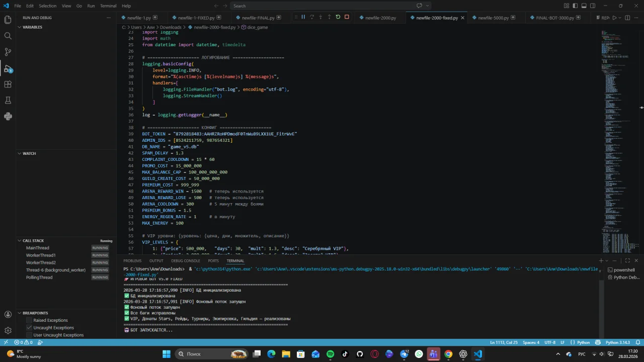Image resolution: width=644 pixels, height=362 pixels.
Task: Open the Python extension view
Action: (x=8, y=117)
